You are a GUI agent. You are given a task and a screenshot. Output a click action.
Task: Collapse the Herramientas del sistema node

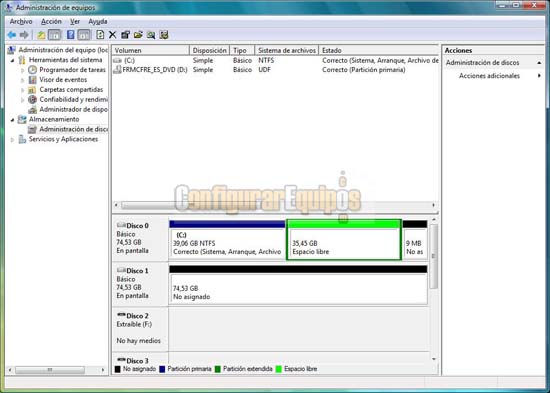[13, 60]
